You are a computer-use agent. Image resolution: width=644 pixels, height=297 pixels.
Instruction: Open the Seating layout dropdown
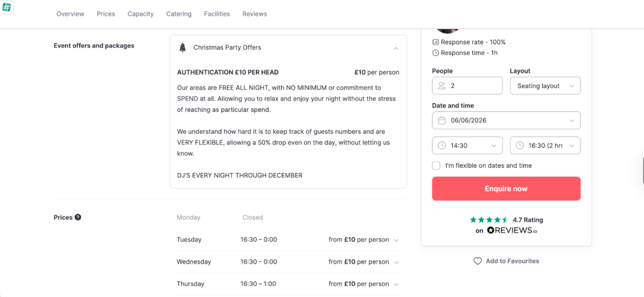coord(545,86)
